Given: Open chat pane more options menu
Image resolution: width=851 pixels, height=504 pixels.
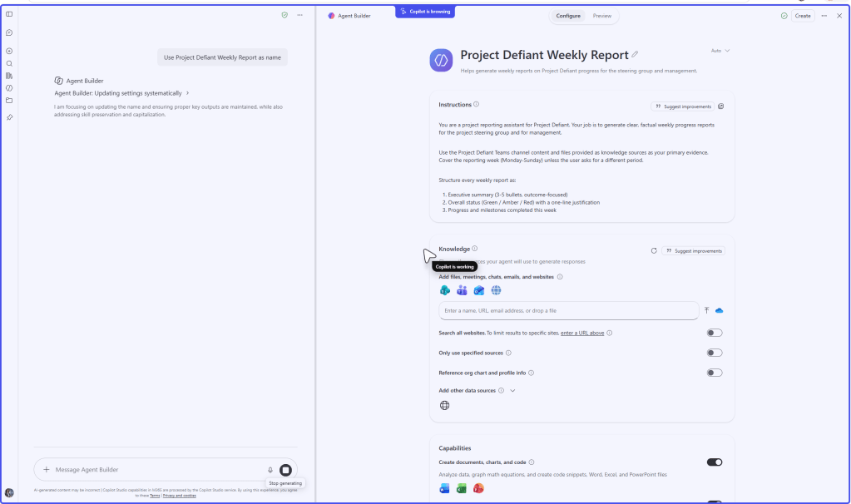Looking at the screenshot, I should coord(299,15).
